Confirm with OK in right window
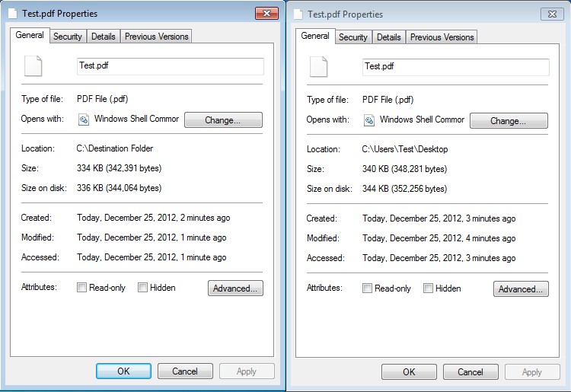This screenshot has width=571, height=392. (409, 371)
